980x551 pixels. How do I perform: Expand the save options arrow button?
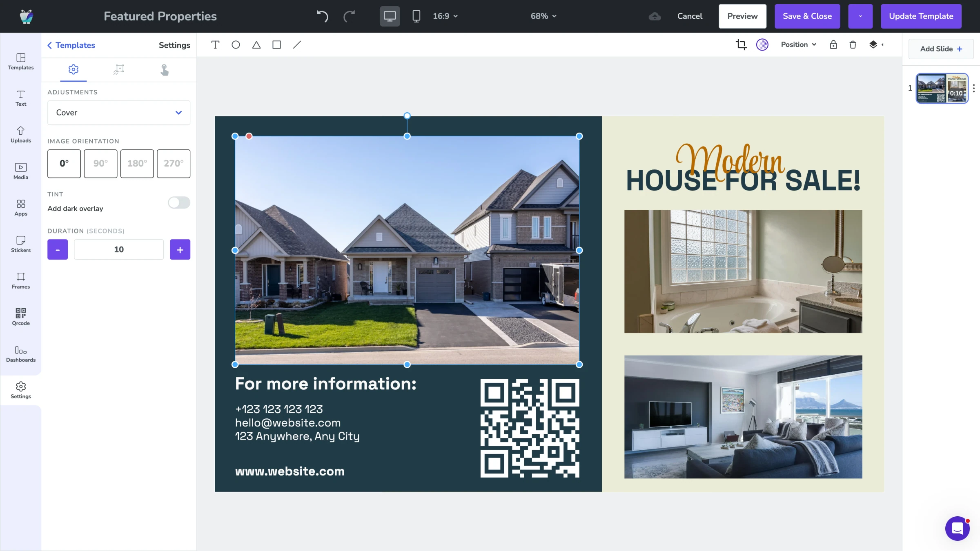point(860,16)
